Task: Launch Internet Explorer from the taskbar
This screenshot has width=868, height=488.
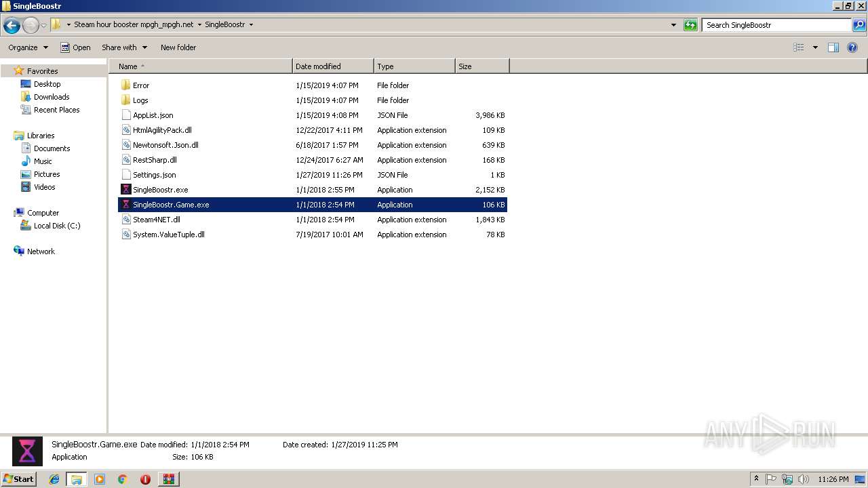Action: [54, 479]
